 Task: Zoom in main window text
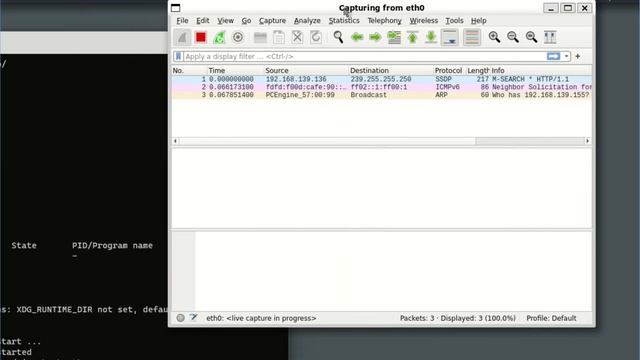pos(494,37)
